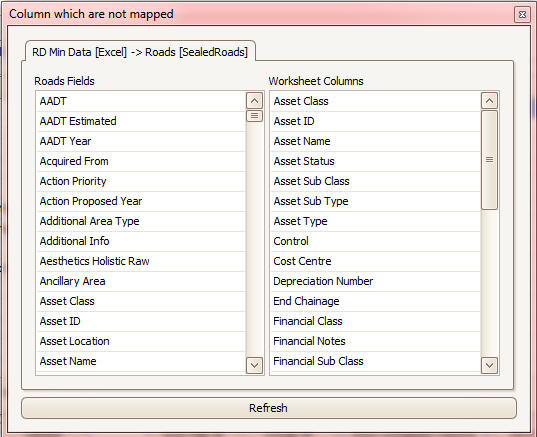This screenshot has width=537, height=437.
Task: Select AADT Estimated in Roads Fields
Action: [141, 121]
